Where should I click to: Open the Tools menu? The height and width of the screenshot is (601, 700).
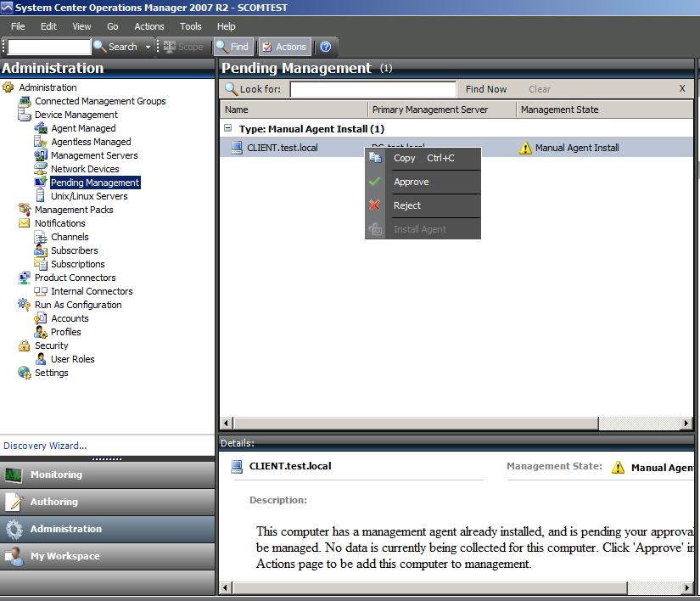[x=191, y=26]
